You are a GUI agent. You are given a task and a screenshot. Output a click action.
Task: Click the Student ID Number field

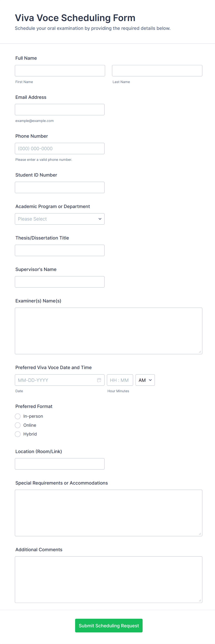tap(60, 187)
